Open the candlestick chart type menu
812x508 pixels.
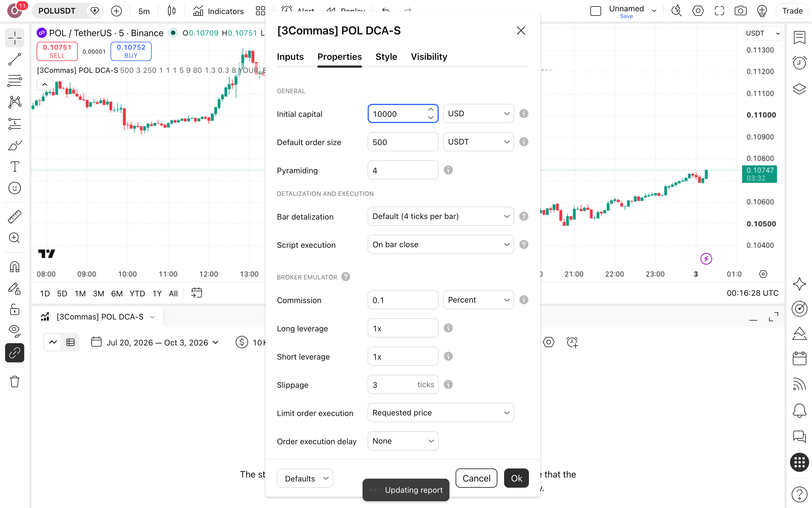point(171,11)
